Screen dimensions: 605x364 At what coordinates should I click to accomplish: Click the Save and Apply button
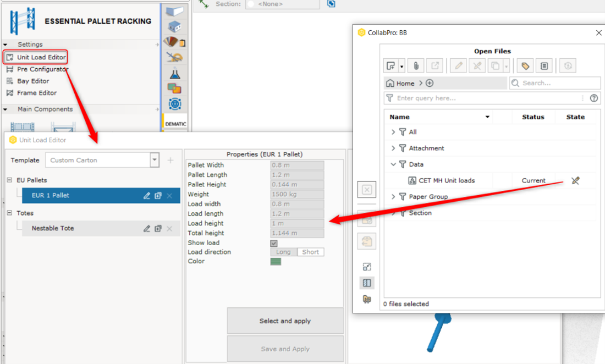[x=285, y=349]
